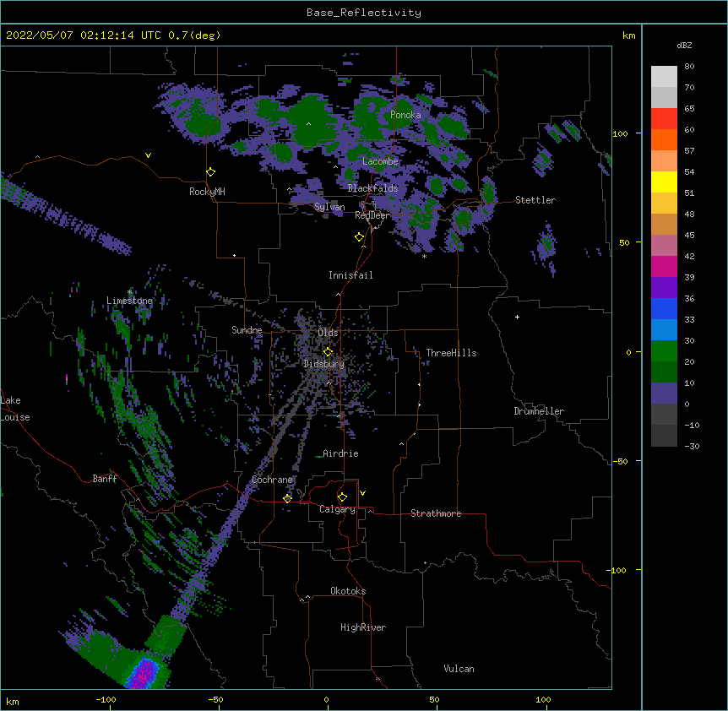Click the yellow V marker northwest of RockyMH
Screen dimensions: 728x711
[148, 155]
